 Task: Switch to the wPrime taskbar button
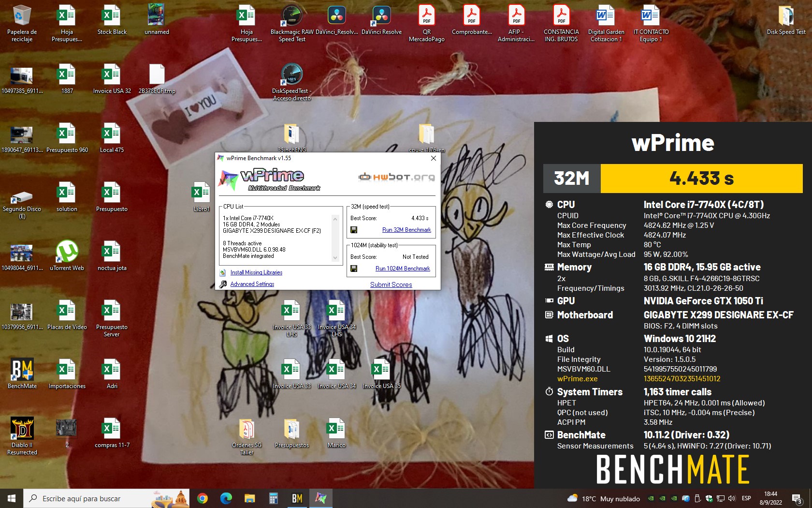[320, 498]
